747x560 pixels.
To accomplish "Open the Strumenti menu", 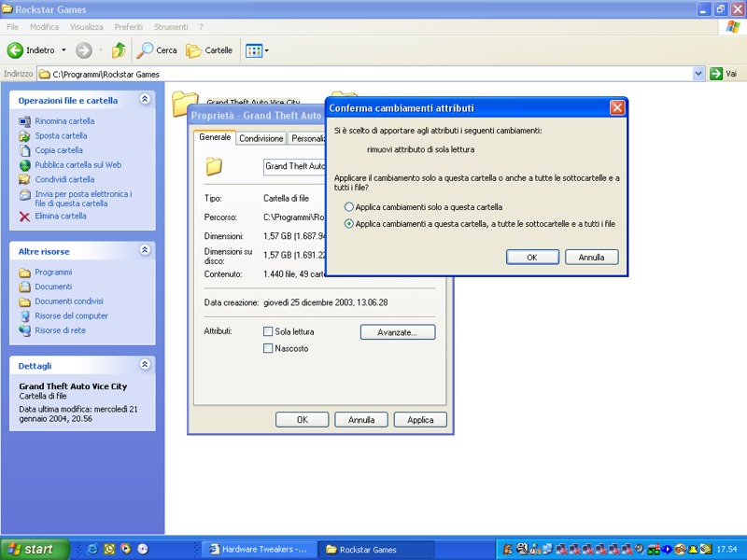I will pyautogui.click(x=171, y=27).
